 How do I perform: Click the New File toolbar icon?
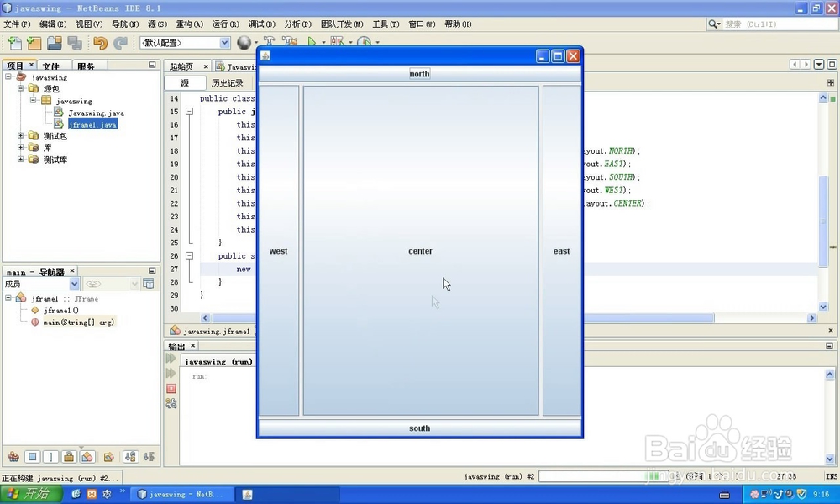[x=15, y=43]
